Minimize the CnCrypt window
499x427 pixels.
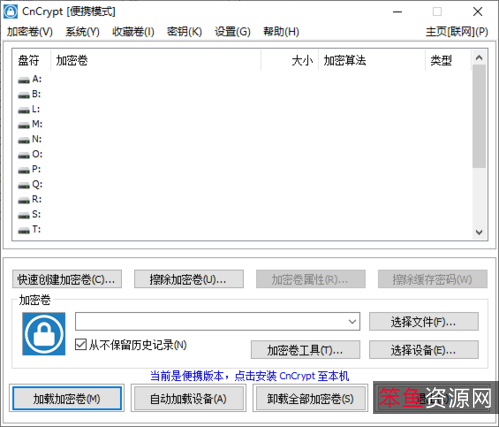coord(397,12)
